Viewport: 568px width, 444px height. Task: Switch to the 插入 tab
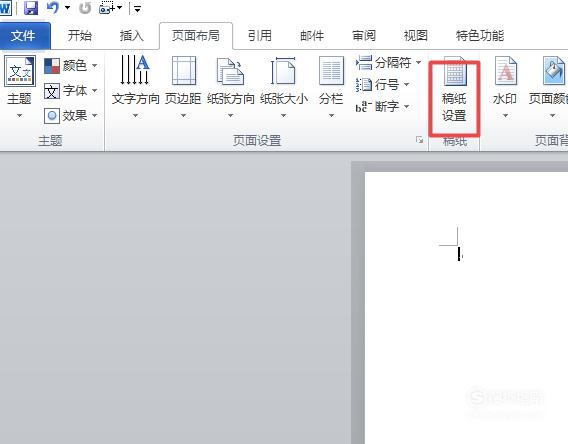click(x=131, y=35)
